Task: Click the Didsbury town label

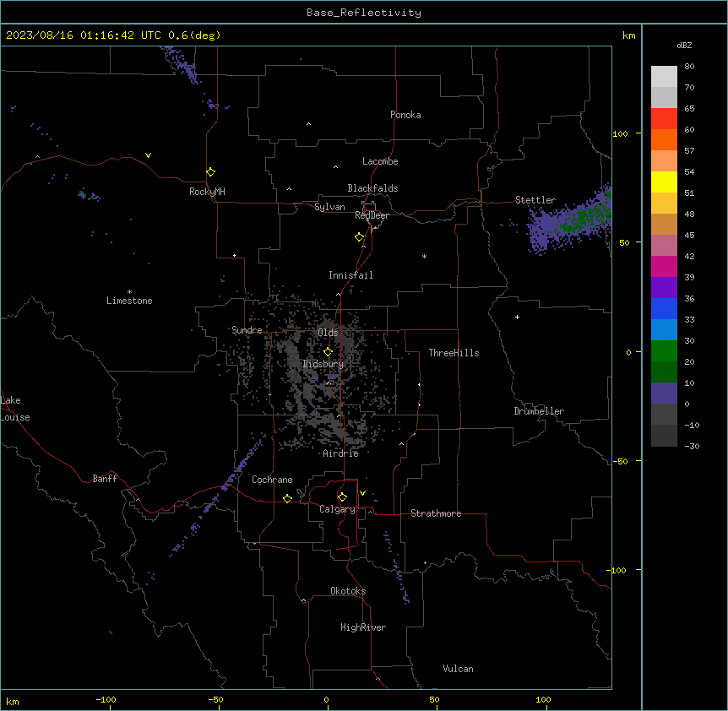Action: [323, 364]
